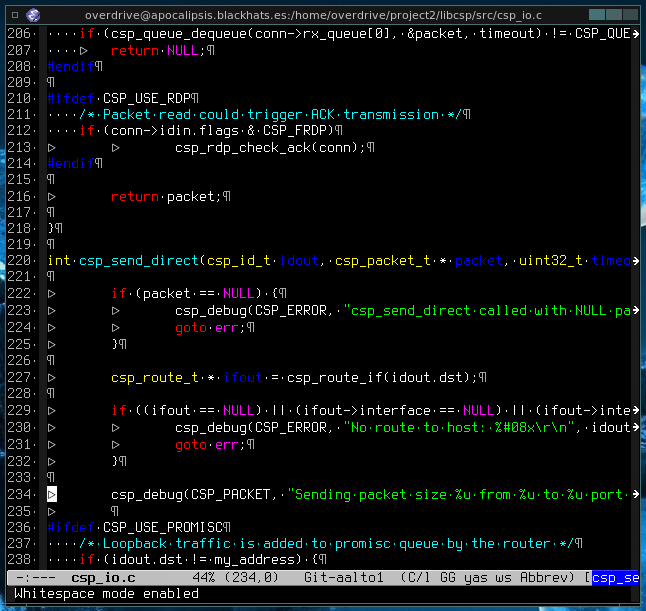This screenshot has width=646, height=611.
Task: Place cursor on csp_queue_dequeue in line 206
Action: click(179, 33)
